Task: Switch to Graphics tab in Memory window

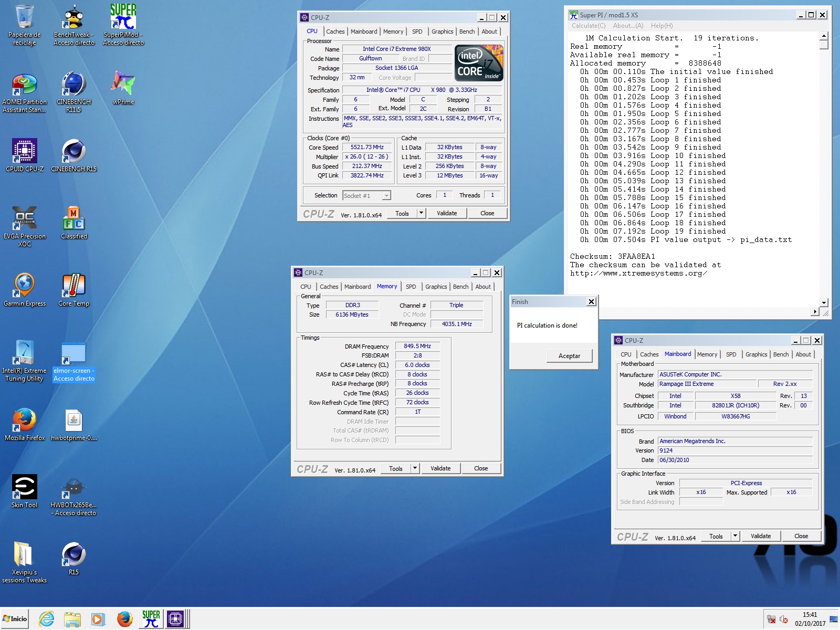Action: click(x=436, y=287)
